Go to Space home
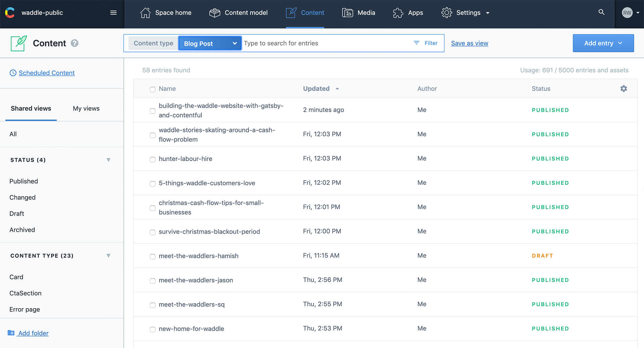Image resolution: width=644 pixels, height=348 pixels. tap(166, 13)
